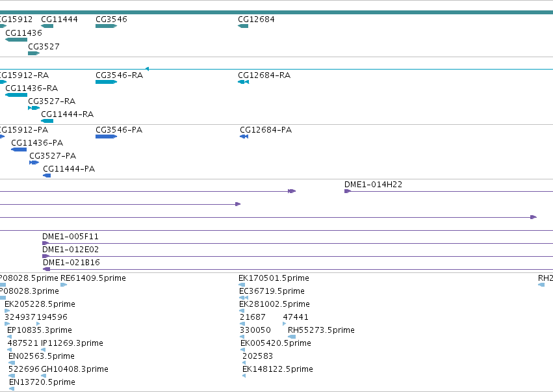The image size is (553, 392).
Task: Click the CG3527 gene label
Action: 44,47
